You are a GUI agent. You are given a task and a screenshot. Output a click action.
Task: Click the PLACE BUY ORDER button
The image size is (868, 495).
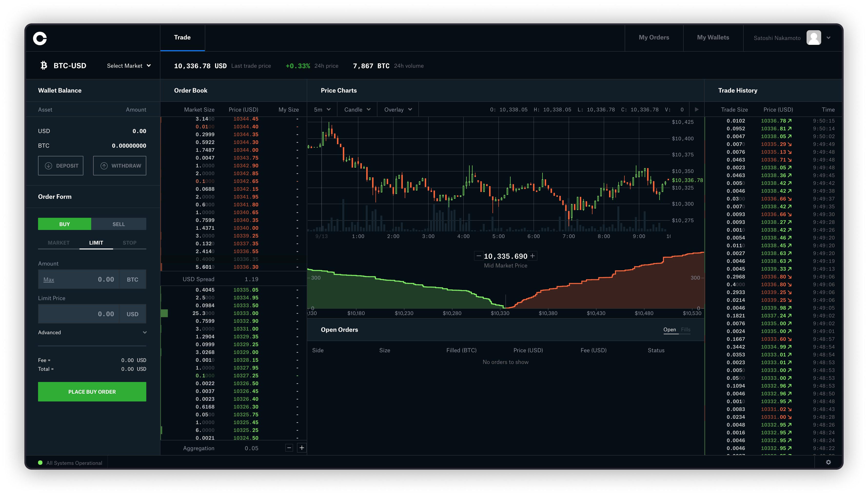(92, 391)
